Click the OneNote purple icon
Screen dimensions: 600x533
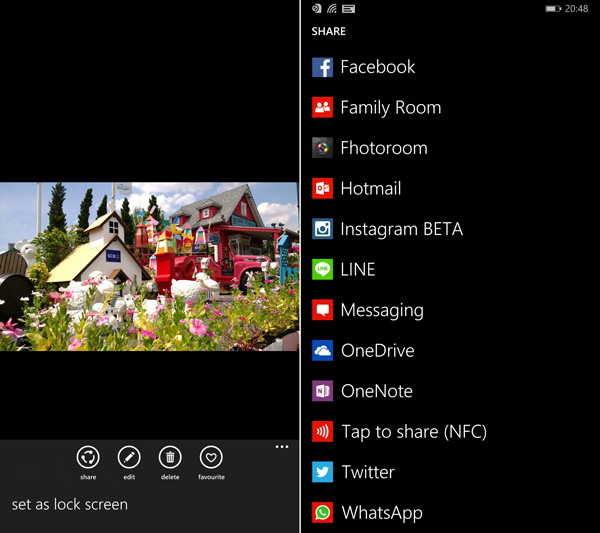pyautogui.click(x=322, y=391)
